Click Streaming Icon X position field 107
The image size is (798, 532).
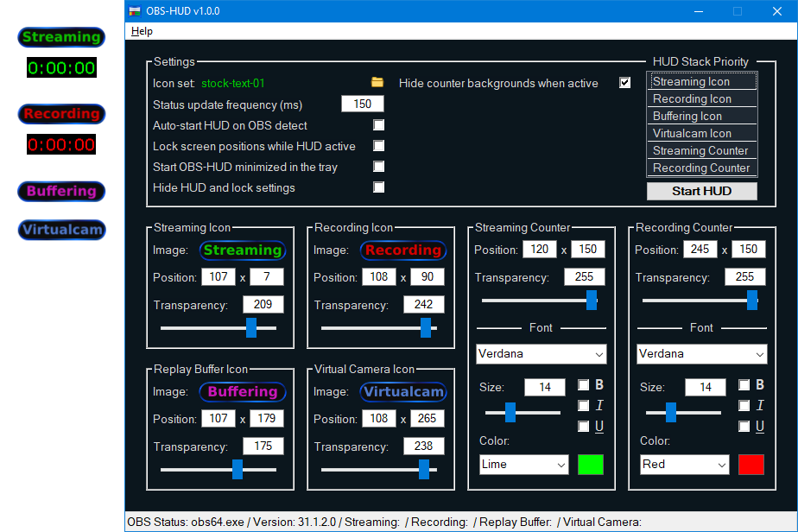218,276
